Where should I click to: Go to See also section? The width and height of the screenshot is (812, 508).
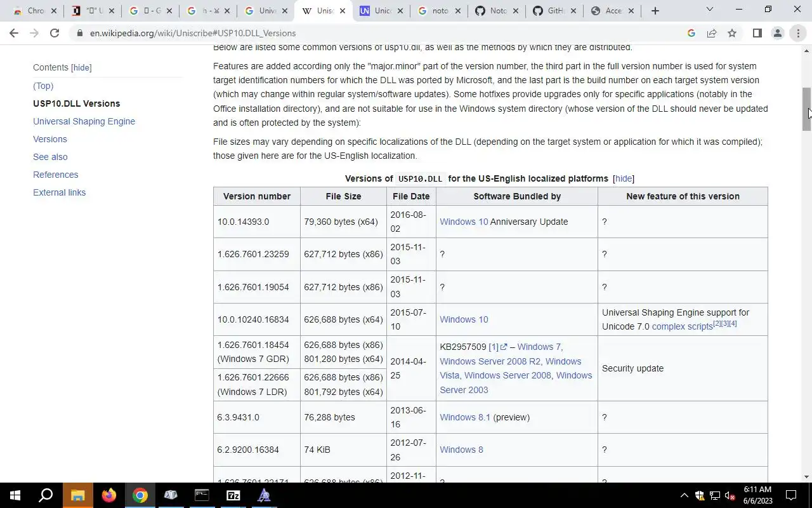tap(50, 157)
